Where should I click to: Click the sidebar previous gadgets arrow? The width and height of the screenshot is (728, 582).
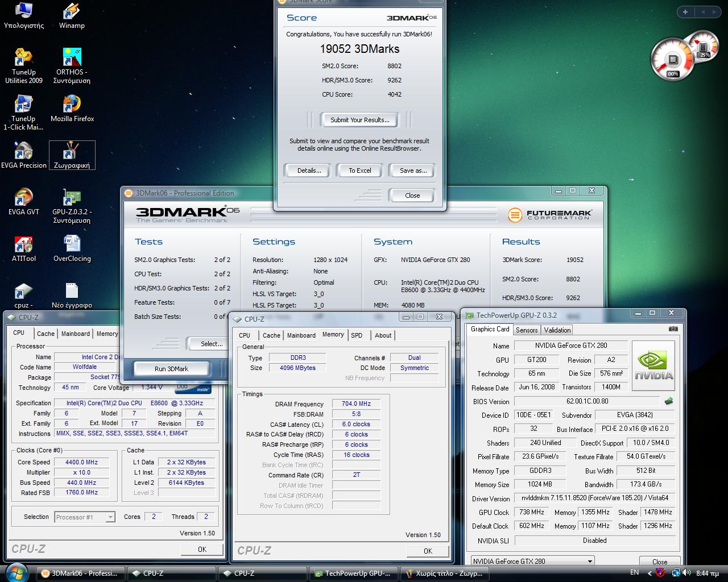703,12
